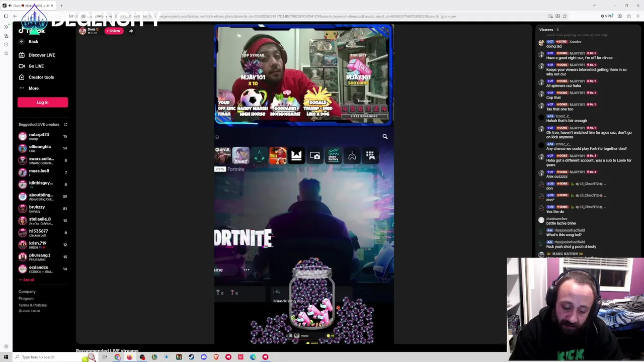Screen dimensions: 644x362
Task: Open the Windows Start menu
Action: pos(6,357)
